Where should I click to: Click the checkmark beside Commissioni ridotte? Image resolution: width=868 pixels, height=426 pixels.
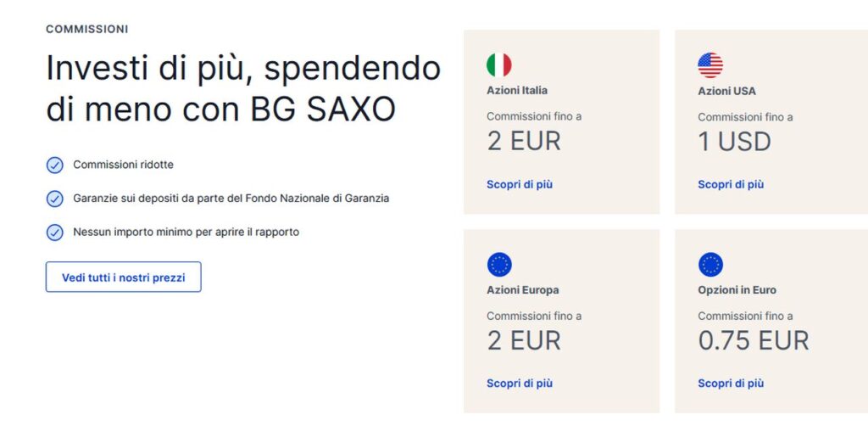click(54, 165)
